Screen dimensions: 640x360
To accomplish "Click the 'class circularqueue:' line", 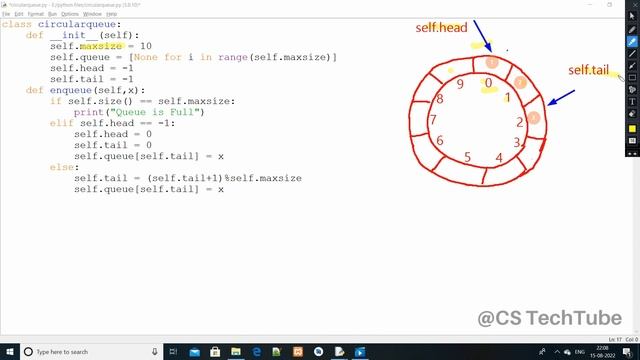I will coord(62,24).
